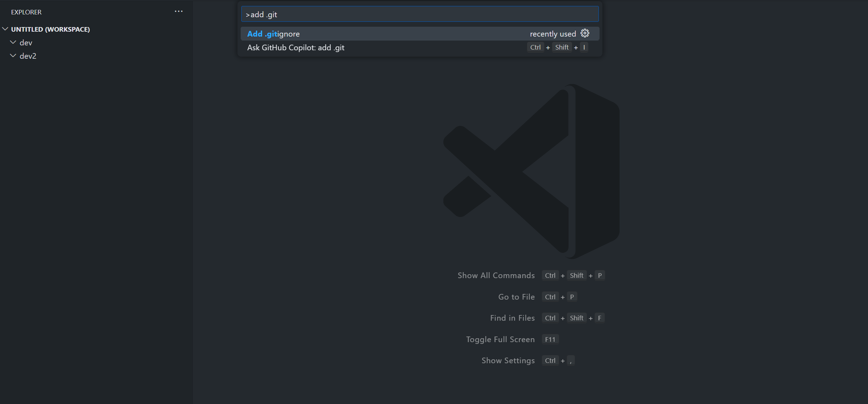The height and width of the screenshot is (404, 868).
Task: Focus the command palette input field
Action: [419, 14]
